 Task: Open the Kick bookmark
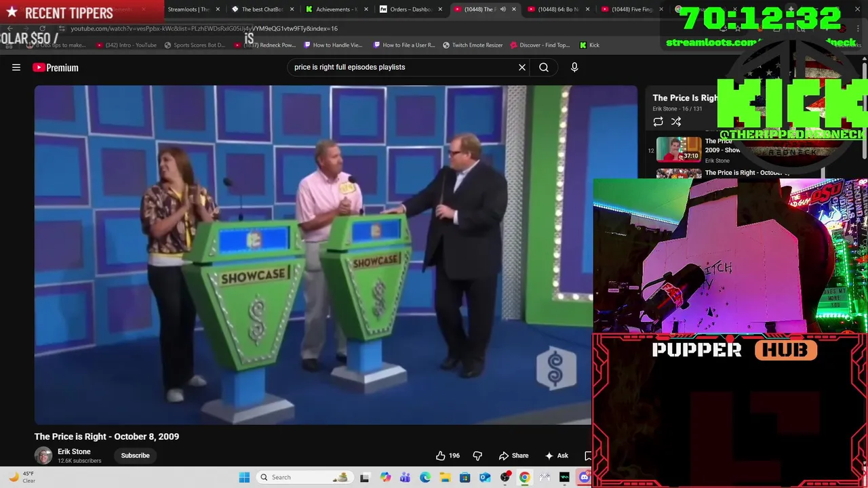[589, 45]
